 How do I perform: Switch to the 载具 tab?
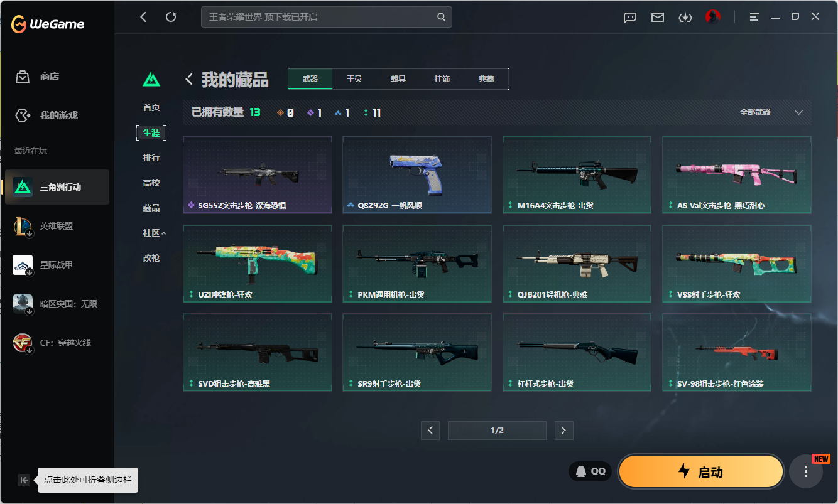tap(398, 79)
